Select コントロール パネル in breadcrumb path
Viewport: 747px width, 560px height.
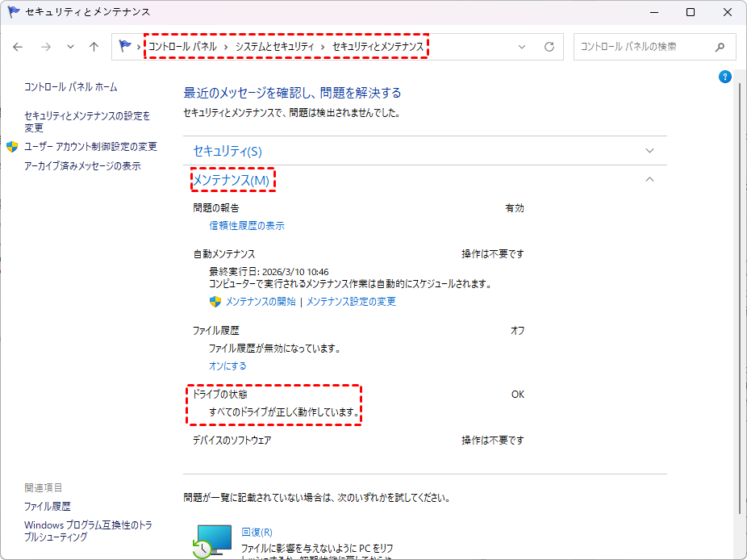click(182, 47)
